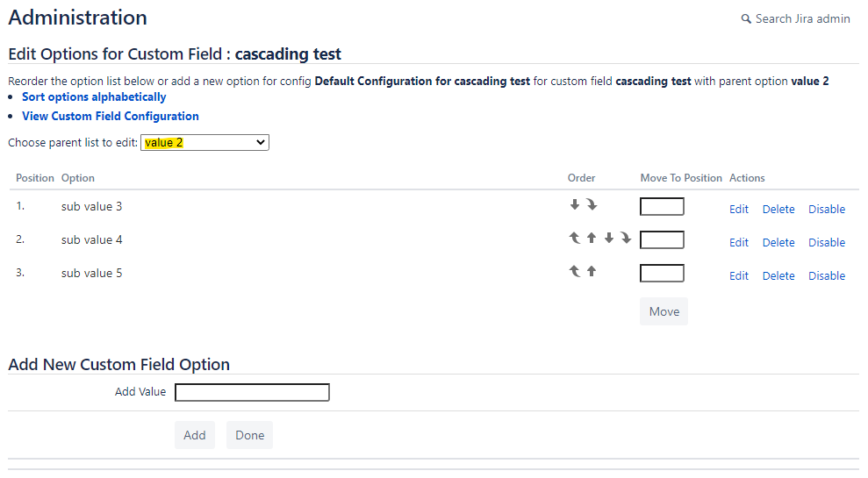Move sub value 4 to last position
Screen dimensions: 868x478
point(626,238)
